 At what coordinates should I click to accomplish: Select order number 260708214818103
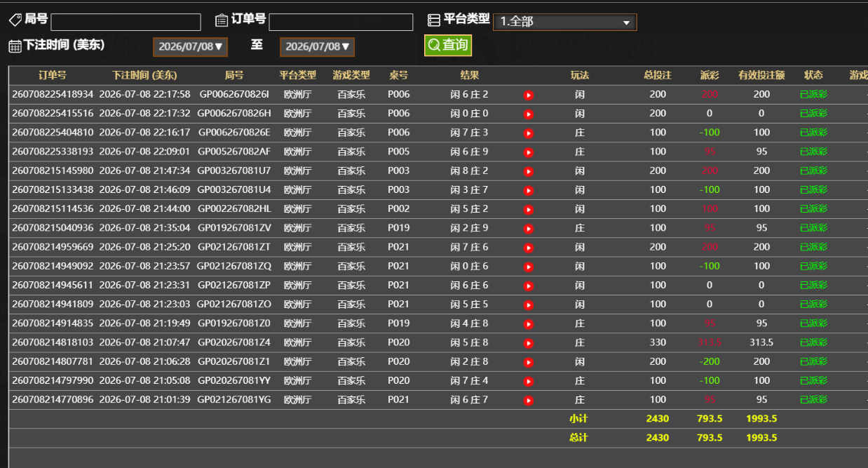pyautogui.click(x=53, y=342)
